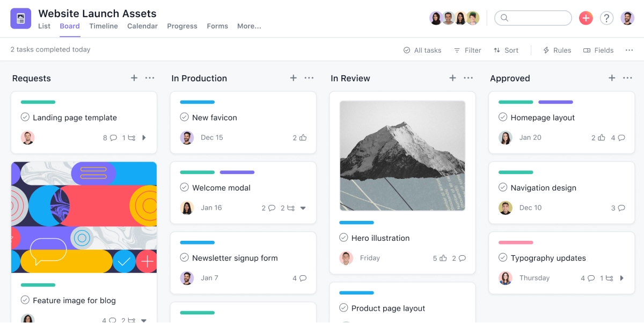Open the All tasks dropdown
The height and width of the screenshot is (323, 644).
(x=422, y=50)
